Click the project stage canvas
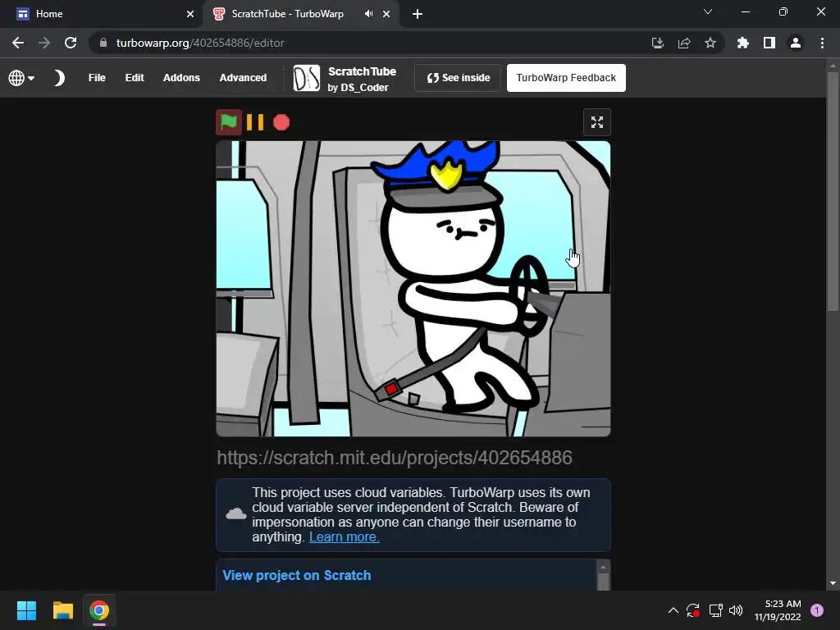The height and width of the screenshot is (630, 840). click(x=413, y=289)
